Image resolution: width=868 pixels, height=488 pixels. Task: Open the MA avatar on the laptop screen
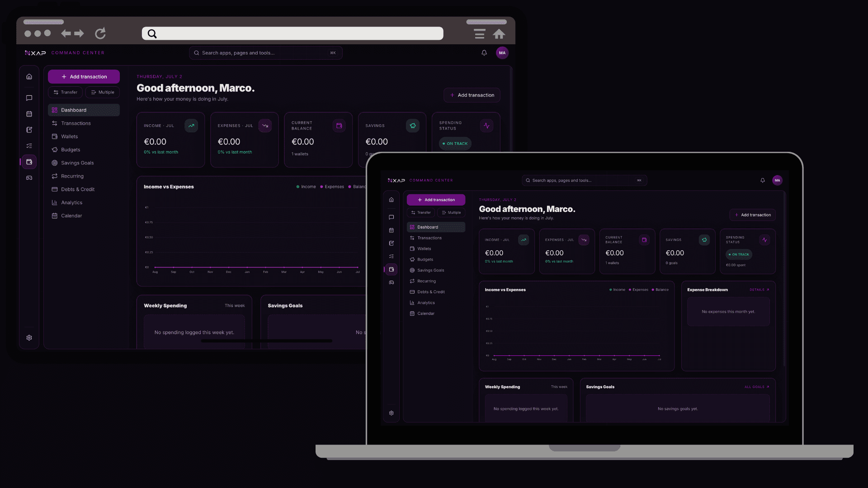(778, 180)
